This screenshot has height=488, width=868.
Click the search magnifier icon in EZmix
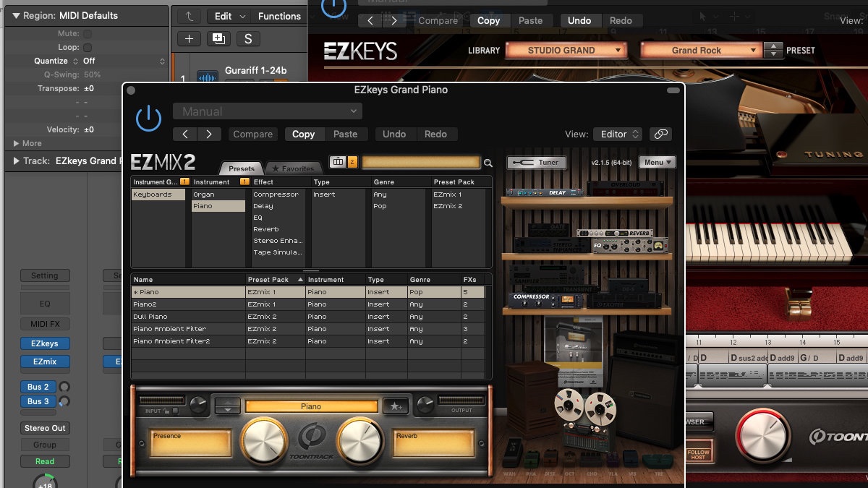[x=488, y=163]
